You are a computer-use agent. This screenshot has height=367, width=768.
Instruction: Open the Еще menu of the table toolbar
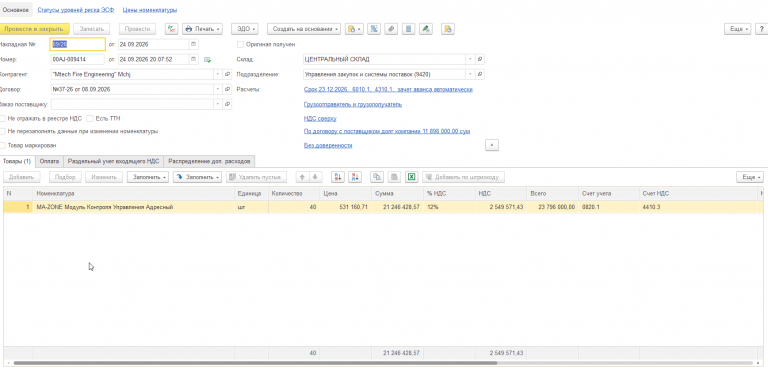tap(750, 177)
